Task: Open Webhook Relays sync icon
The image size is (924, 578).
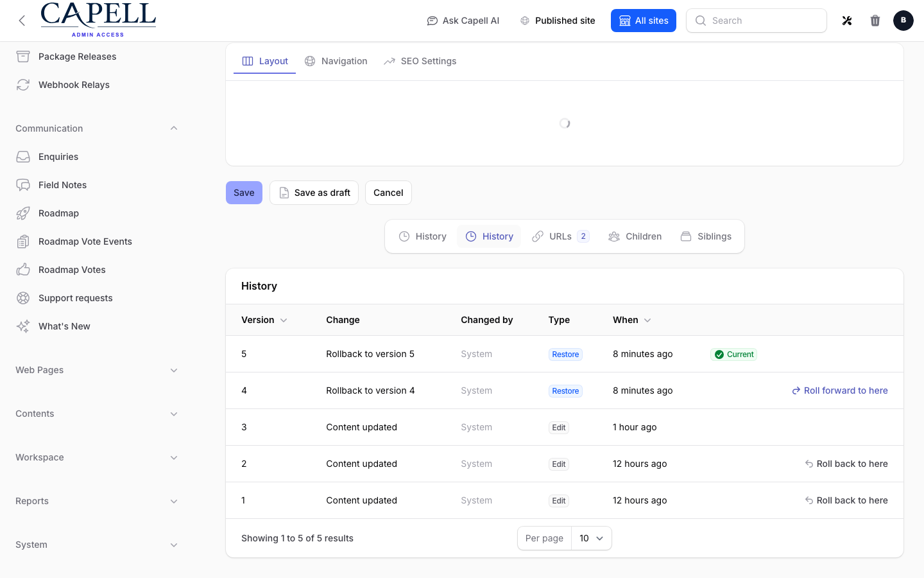Action: tap(23, 85)
